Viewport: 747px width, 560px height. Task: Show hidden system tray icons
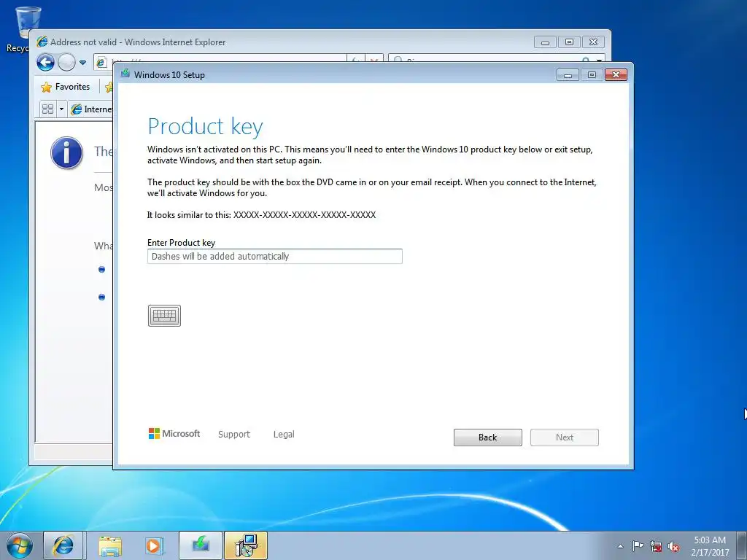pos(620,546)
